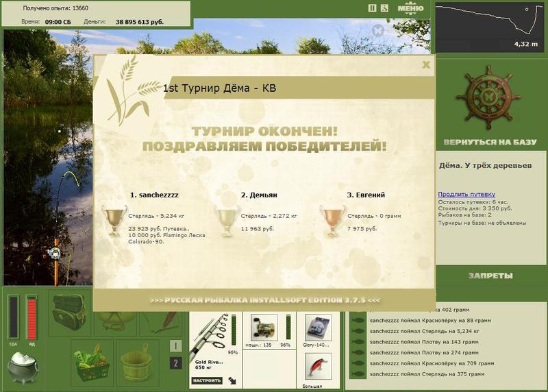Click the reel durability bar

pos(288,328)
